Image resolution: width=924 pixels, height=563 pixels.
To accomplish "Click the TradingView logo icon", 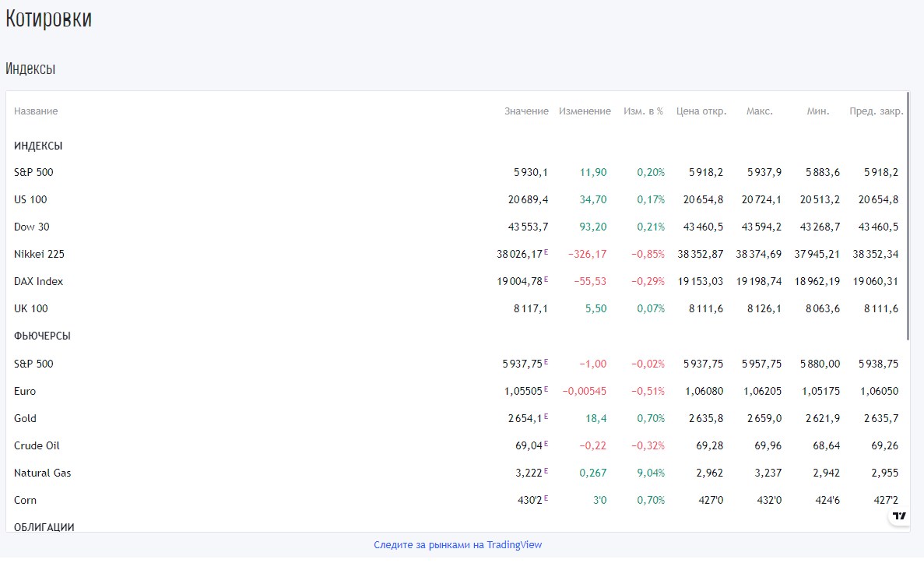I will coord(900,516).
